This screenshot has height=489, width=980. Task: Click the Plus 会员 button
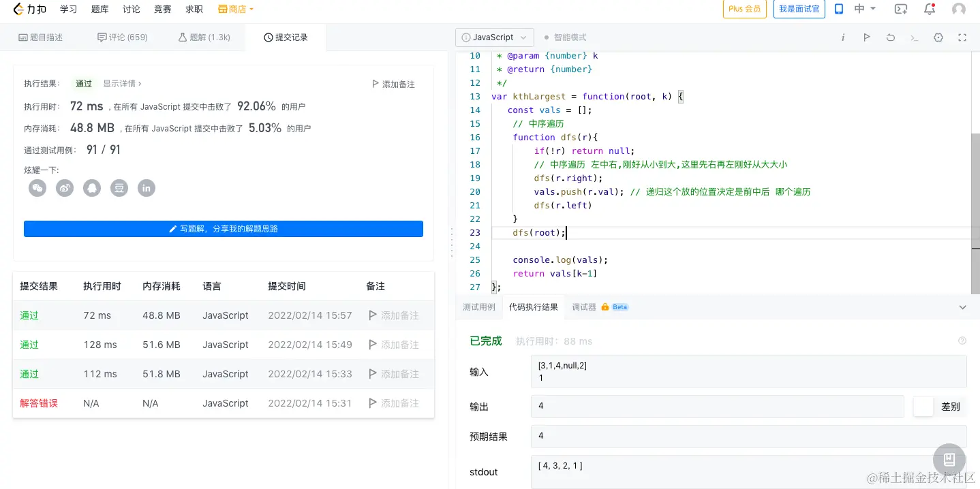tap(745, 9)
